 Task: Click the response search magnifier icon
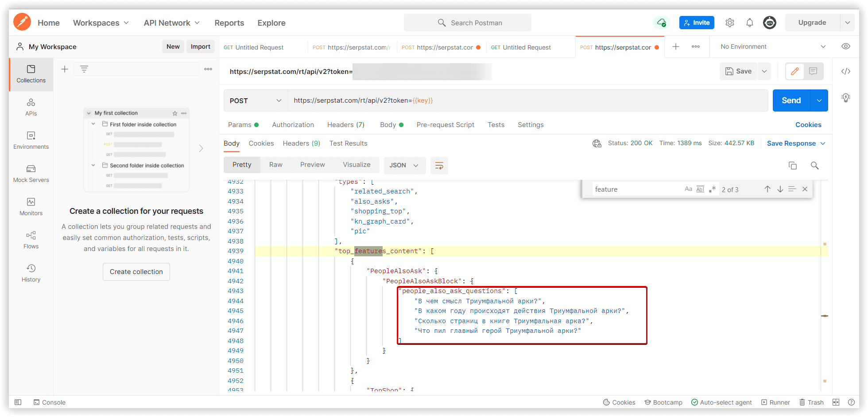tap(814, 166)
